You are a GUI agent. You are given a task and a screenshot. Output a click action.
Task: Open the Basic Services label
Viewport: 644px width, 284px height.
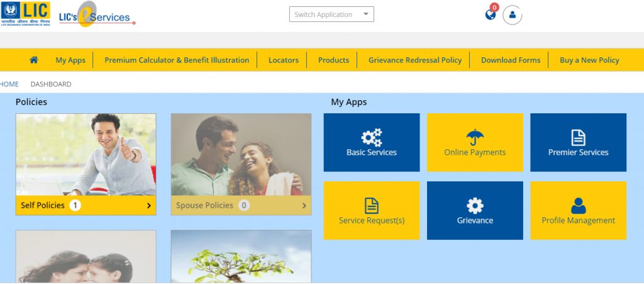tap(372, 152)
